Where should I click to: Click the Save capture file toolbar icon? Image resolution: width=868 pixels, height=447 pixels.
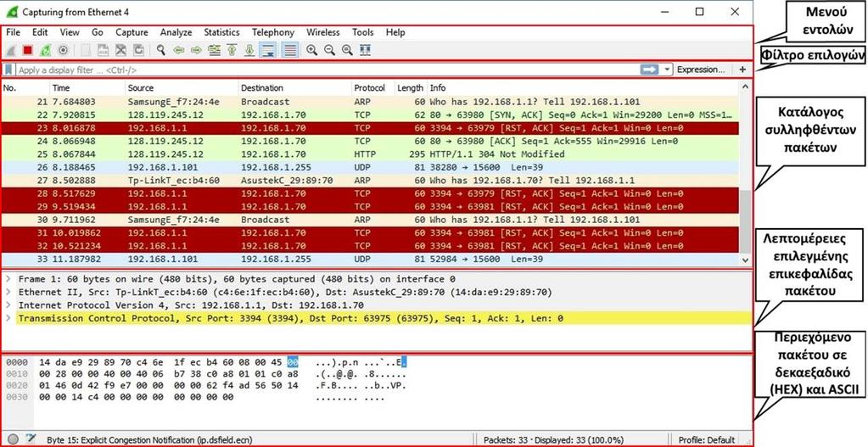click(x=103, y=50)
